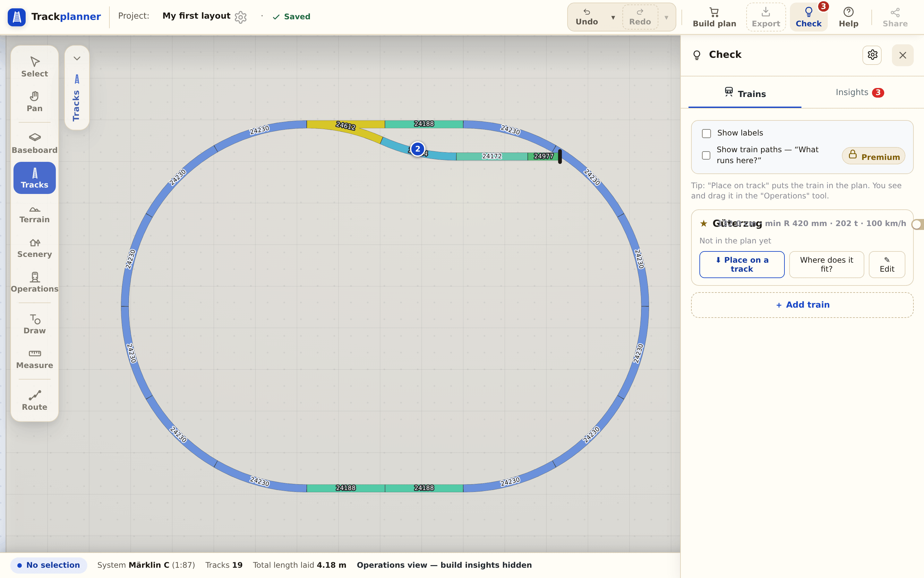This screenshot has height=578, width=924.
Task: Open the Redo history dropdown arrow
Action: (666, 18)
